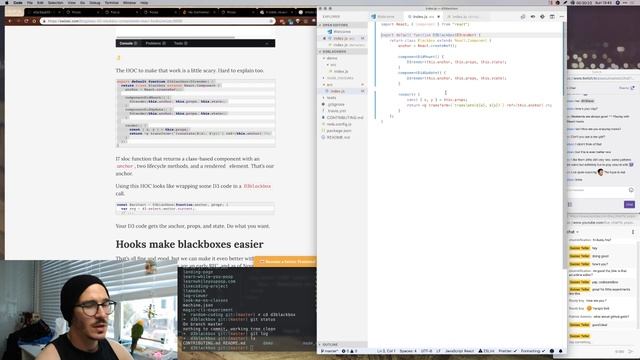Click the diamond icon in editor toolbar

[542, 17]
